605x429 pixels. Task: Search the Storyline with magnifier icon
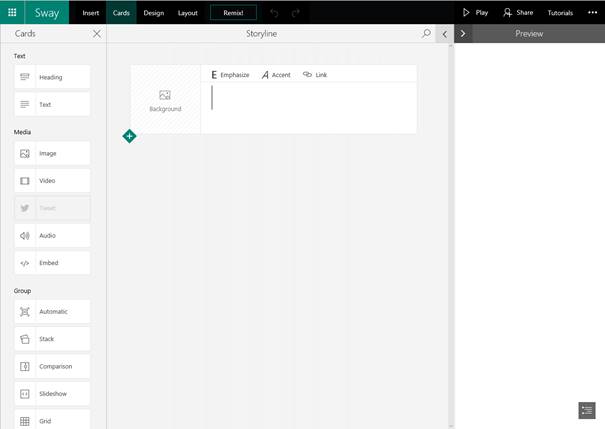tap(427, 33)
